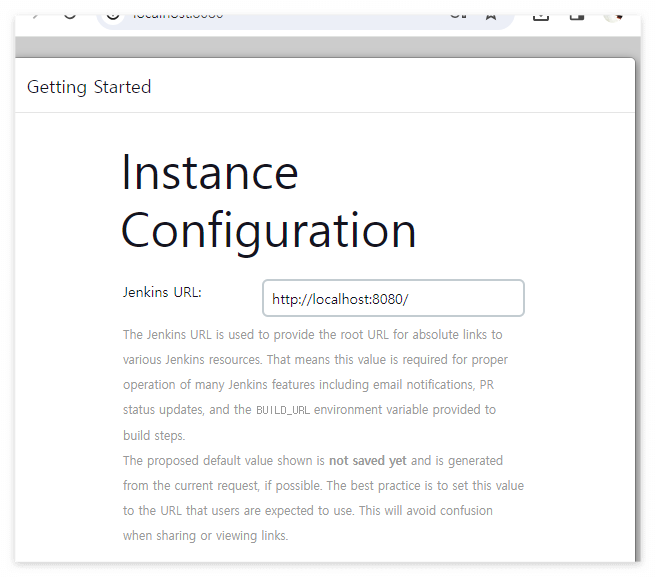Click the "Getting Started" header text
This screenshot has height=577, width=656.
point(89,87)
